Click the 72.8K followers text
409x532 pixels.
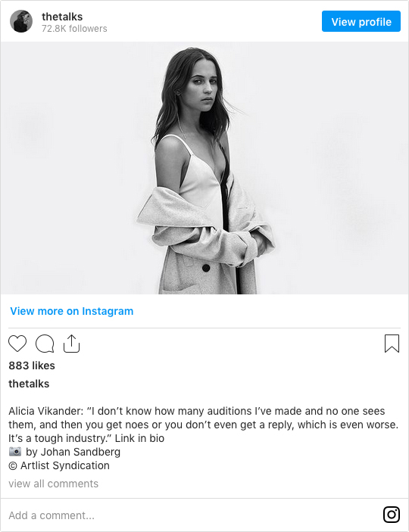coord(74,29)
